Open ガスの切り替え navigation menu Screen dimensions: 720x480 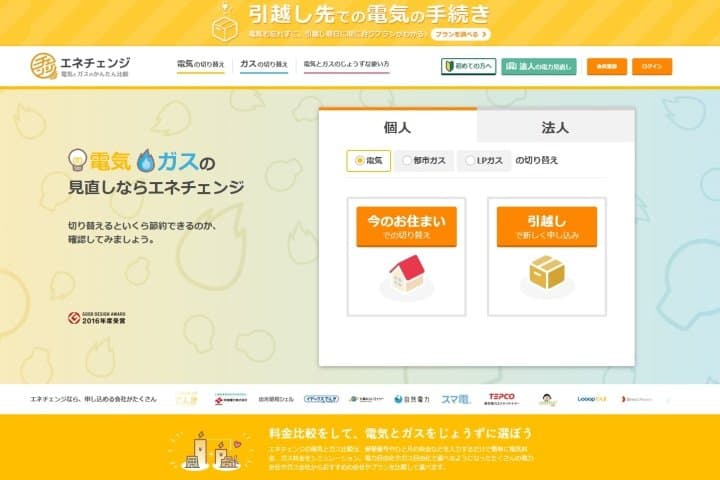click(x=264, y=65)
